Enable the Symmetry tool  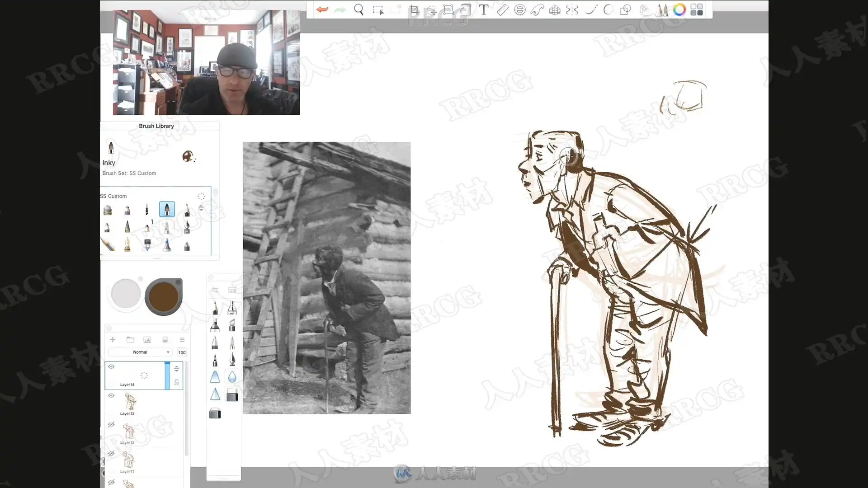tap(572, 9)
